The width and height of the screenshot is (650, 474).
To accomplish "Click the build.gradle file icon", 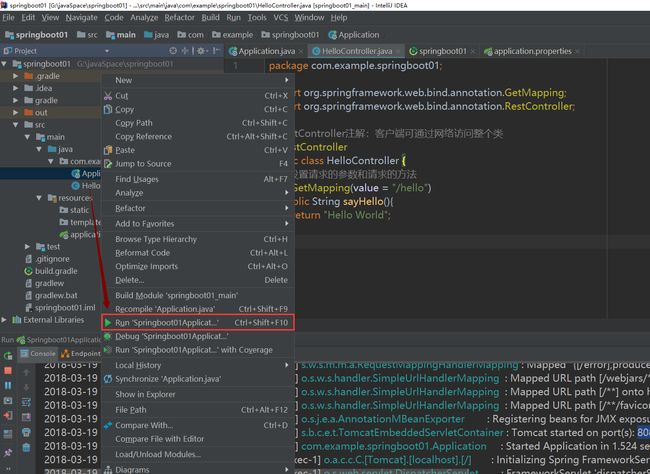I will click(x=28, y=271).
